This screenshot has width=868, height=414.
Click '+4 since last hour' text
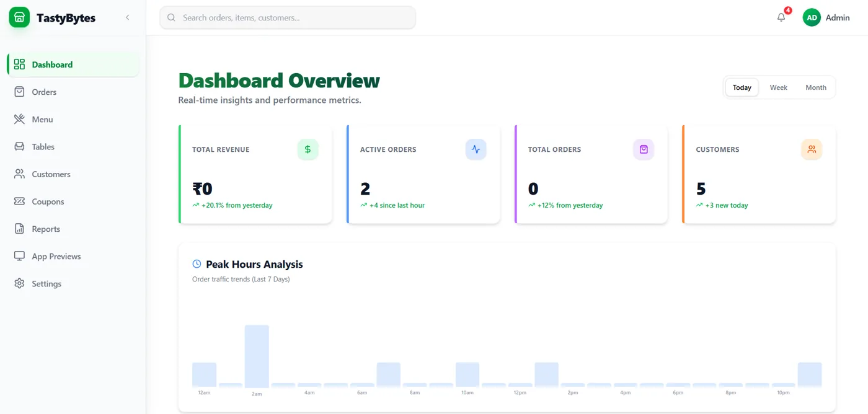click(397, 205)
